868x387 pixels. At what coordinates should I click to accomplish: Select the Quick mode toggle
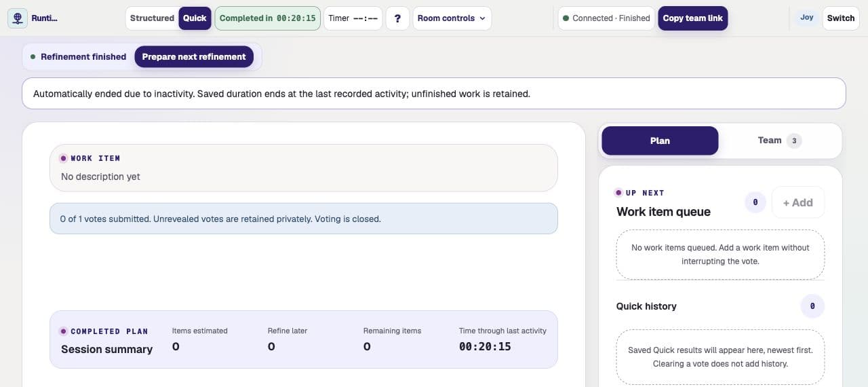click(195, 18)
